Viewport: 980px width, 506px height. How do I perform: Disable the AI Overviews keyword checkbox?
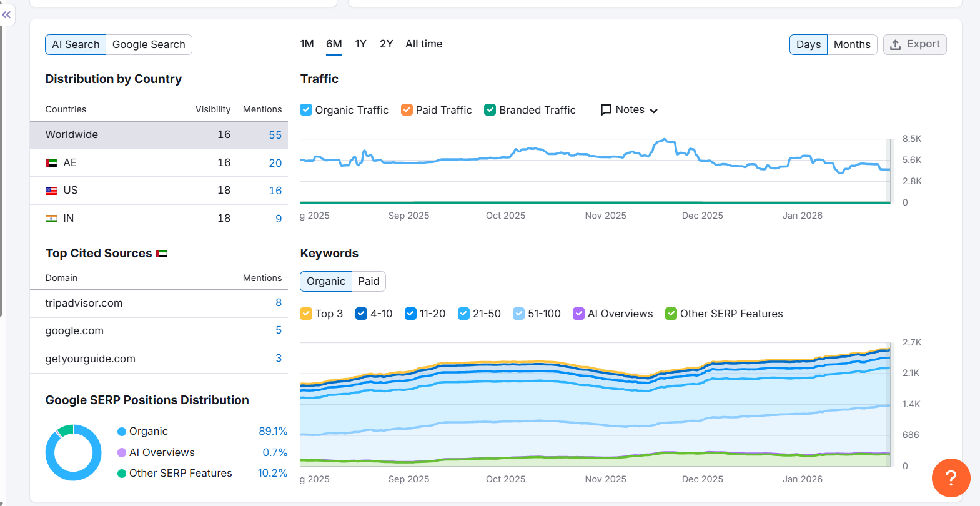(579, 314)
